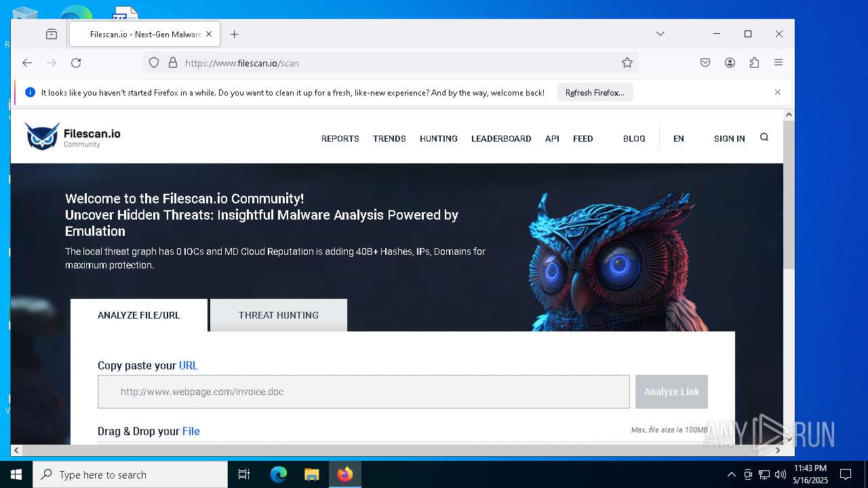868x488 pixels.
Task: Select the ANALYZE FILE/URL tab
Action: coord(139,315)
